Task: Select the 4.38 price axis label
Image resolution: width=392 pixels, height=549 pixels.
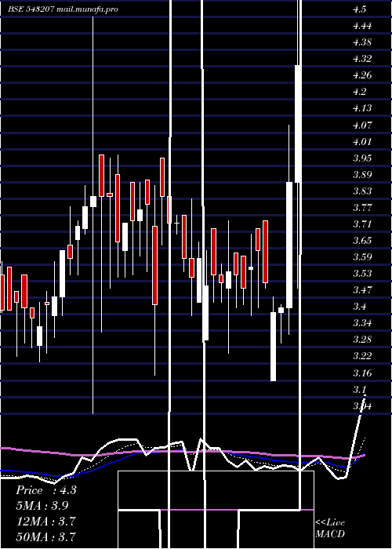Action: (362, 42)
